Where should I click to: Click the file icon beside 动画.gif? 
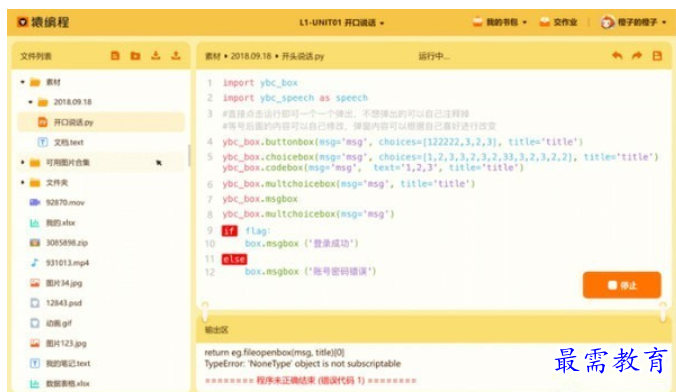tap(34, 323)
